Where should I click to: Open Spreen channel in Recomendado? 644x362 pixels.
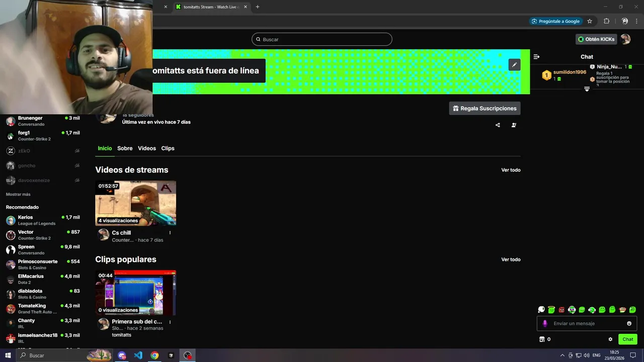(43, 249)
